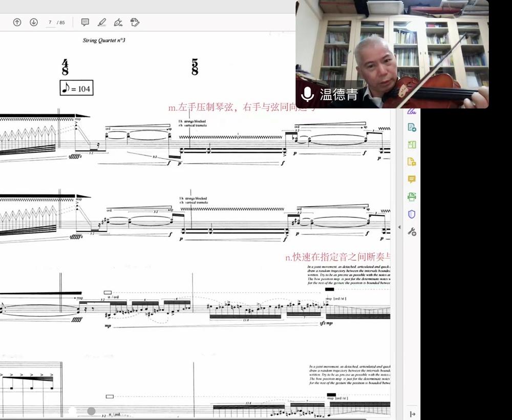Open Organize Pages tool in sidebar
Image resolution: width=512 pixels, height=420 pixels.
[x=412, y=145]
